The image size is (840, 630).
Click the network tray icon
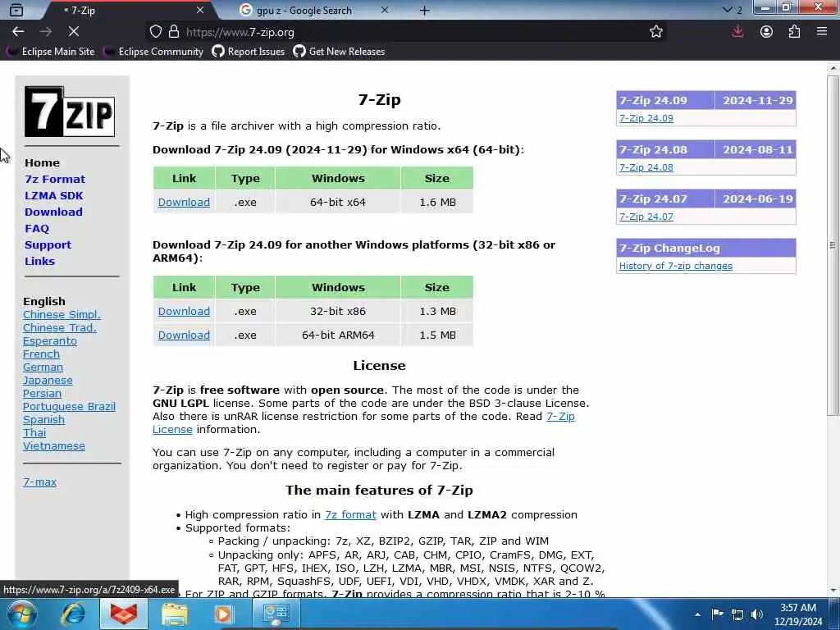click(x=737, y=614)
